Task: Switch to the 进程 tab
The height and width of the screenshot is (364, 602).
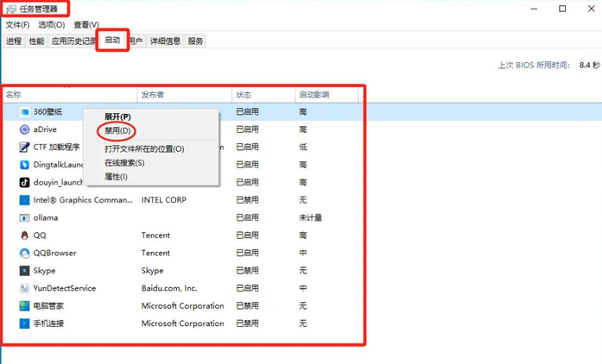Action: (14, 41)
